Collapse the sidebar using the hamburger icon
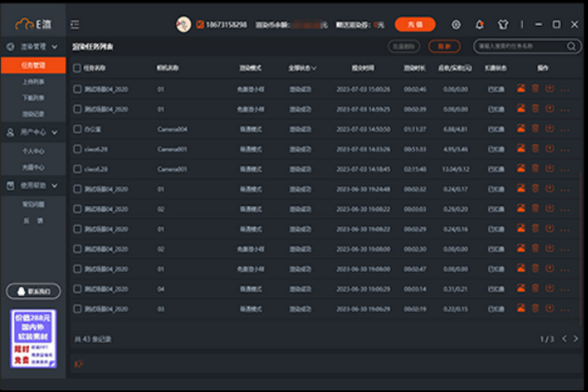Viewport: 588px width, 392px height. click(75, 24)
